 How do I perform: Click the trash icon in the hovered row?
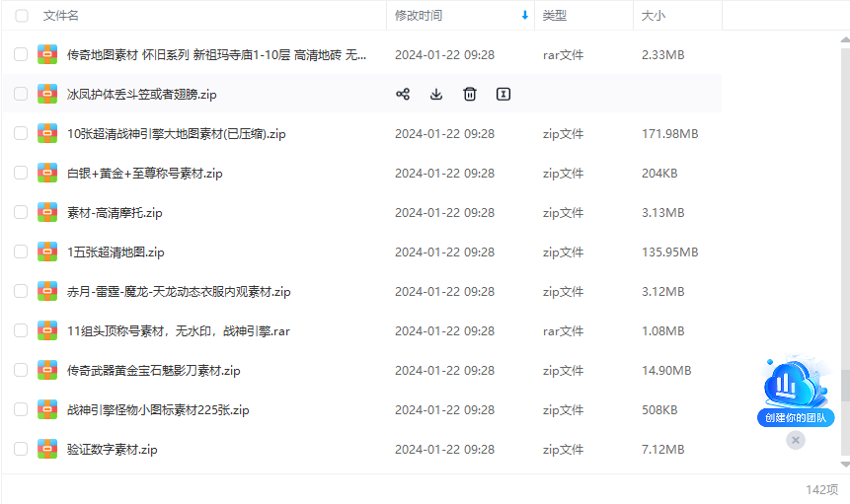tap(470, 95)
